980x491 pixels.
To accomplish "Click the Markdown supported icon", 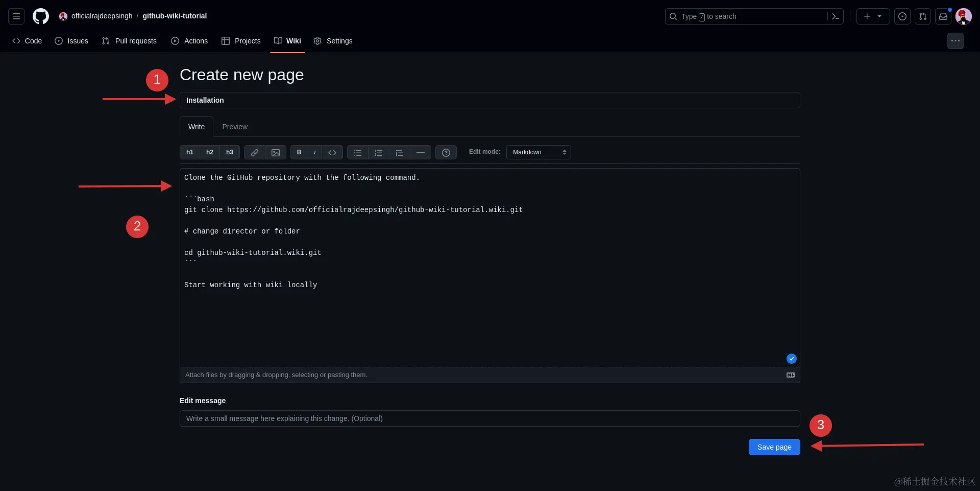I will pyautogui.click(x=791, y=375).
